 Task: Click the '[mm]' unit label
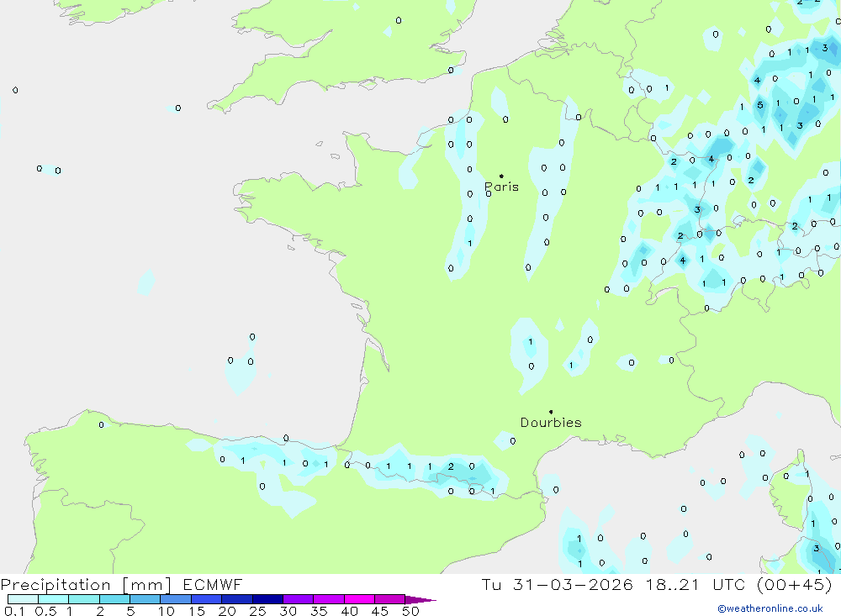(147, 585)
